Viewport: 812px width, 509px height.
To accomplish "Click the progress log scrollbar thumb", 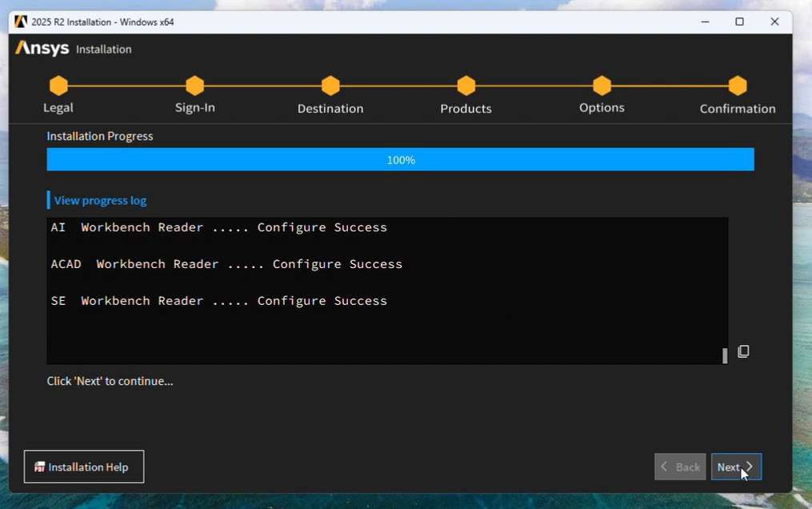I will click(x=725, y=355).
